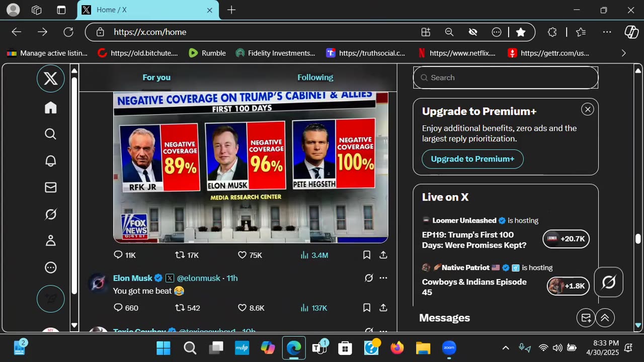Open Messages envelope icon in sidebar
Viewport: 644px width, 362px height.
(51, 188)
